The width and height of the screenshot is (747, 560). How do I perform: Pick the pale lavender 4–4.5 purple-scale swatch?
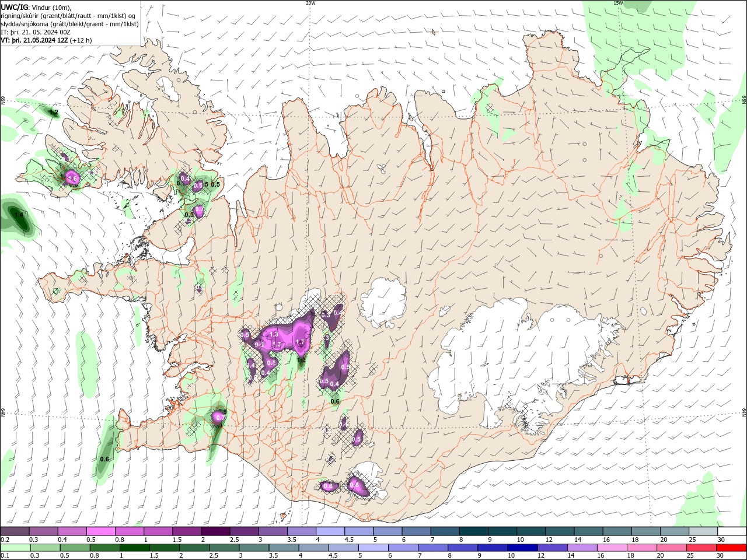[329, 531]
